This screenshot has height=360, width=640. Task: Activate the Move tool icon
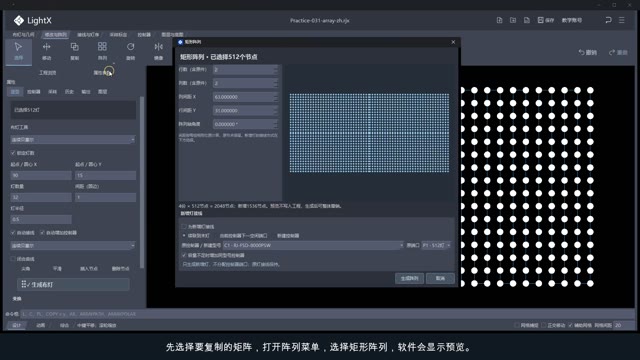coord(47,47)
